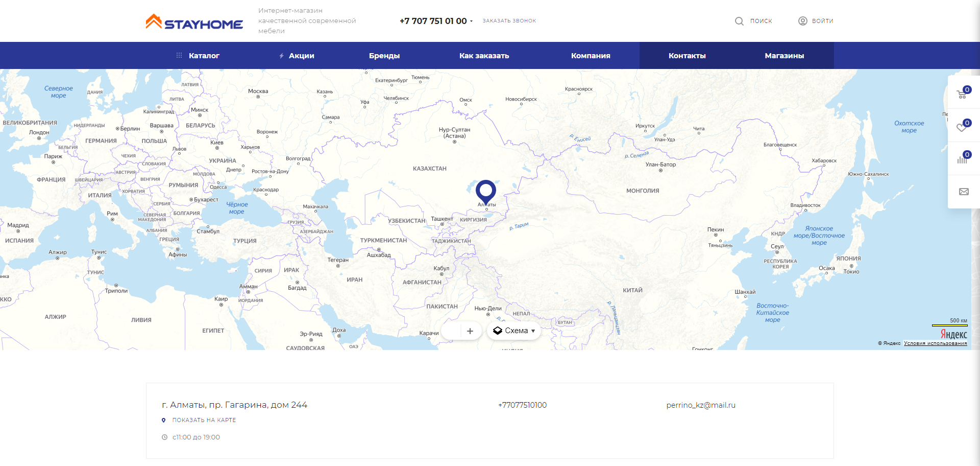980x466 pixels.
Task: Click Показать на карте link
Action: click(204, 420)
